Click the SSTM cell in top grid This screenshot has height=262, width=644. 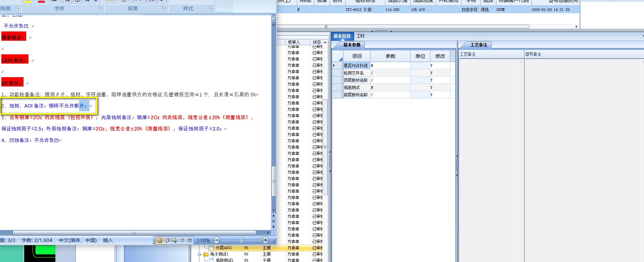(x=500, y=10)
